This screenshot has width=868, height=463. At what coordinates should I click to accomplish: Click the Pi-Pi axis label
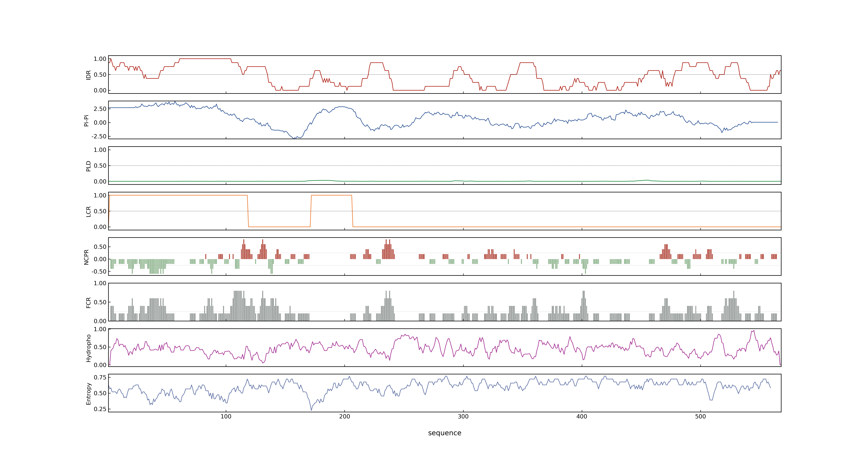tap(86, 120)
